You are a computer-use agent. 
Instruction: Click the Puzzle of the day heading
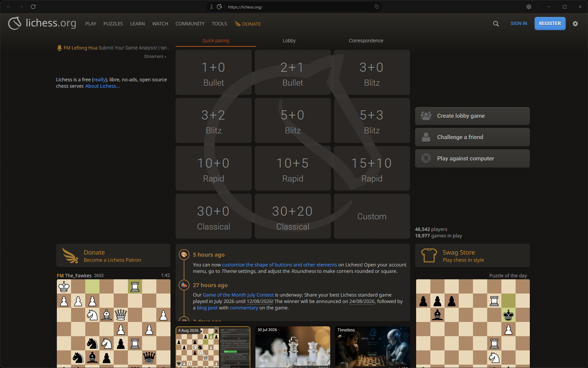pos(508,276)
